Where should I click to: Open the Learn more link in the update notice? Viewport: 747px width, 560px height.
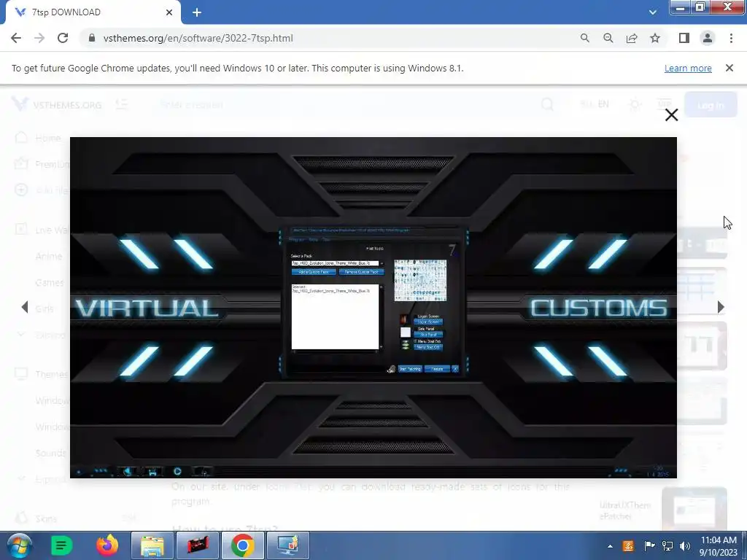click(x=688, y=68)
